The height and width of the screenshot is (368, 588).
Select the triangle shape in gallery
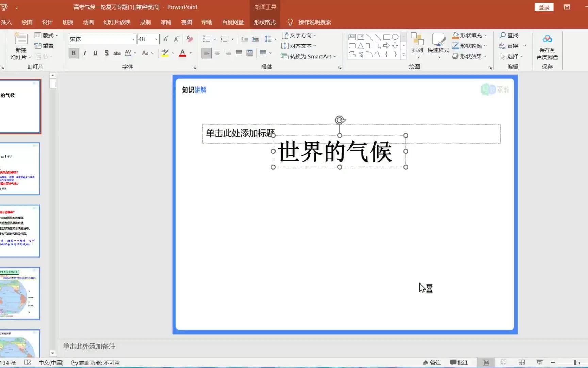pos(361,46)
